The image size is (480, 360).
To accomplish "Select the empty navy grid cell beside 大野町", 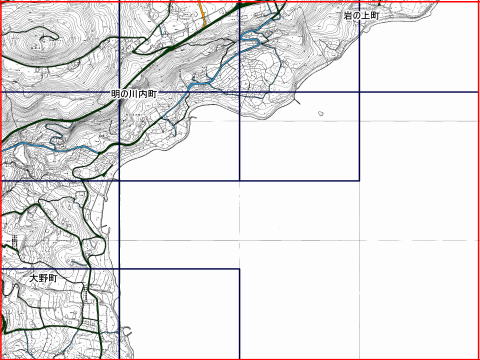I will (x=179, y=314).
